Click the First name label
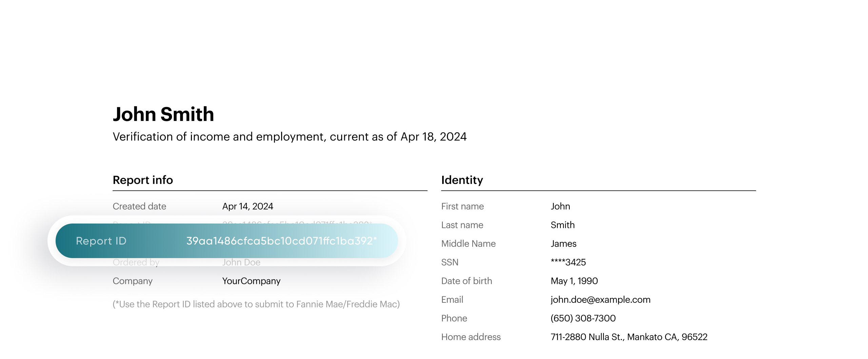Viewport: 868px width, 359px height. point(462,206)
